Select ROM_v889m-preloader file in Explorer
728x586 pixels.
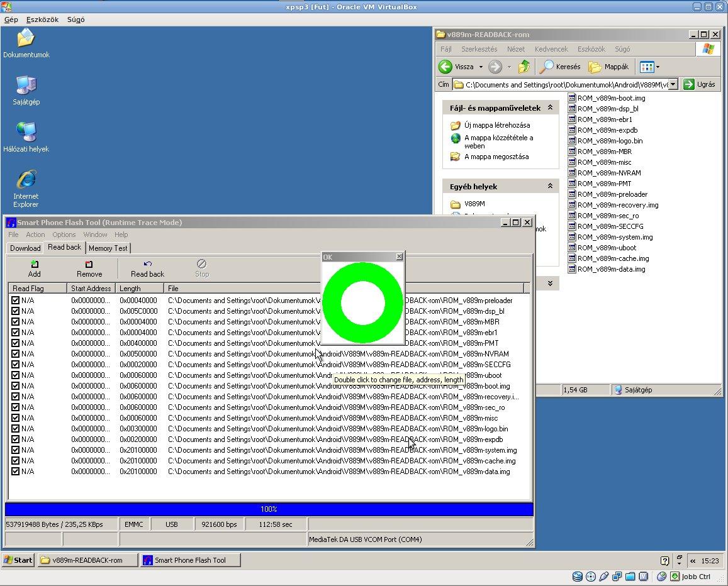coord(608,194)
